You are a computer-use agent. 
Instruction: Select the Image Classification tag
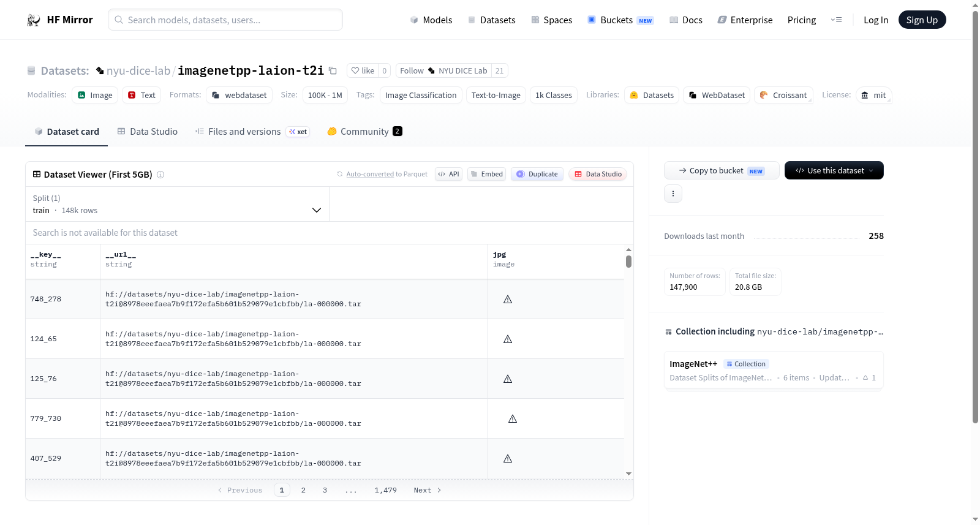pyautogui.click(x=421, y=95)
